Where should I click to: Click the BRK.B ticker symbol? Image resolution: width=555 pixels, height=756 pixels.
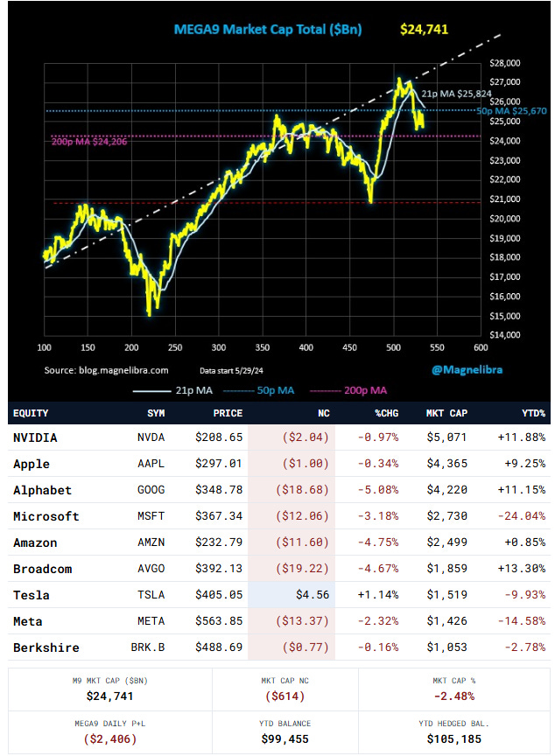148,647
